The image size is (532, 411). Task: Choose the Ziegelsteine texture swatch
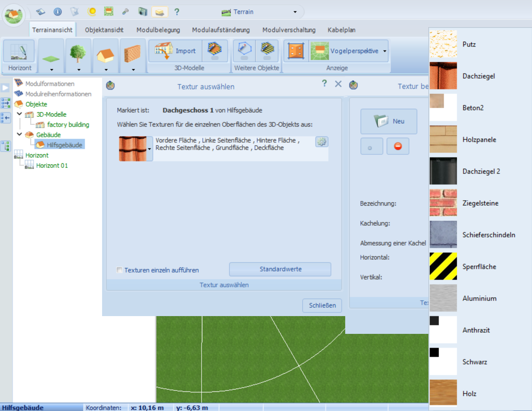click(443, 203)
